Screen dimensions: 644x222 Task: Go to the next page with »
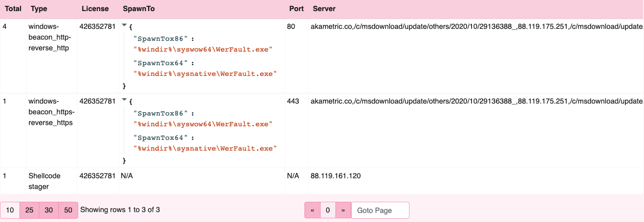[x=343, y=210]
